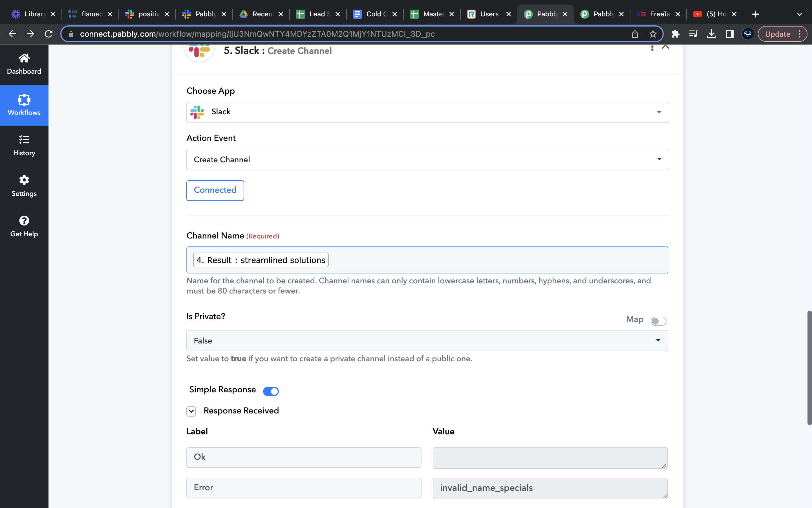Click the Slack logo in step header

pos(199,51)
